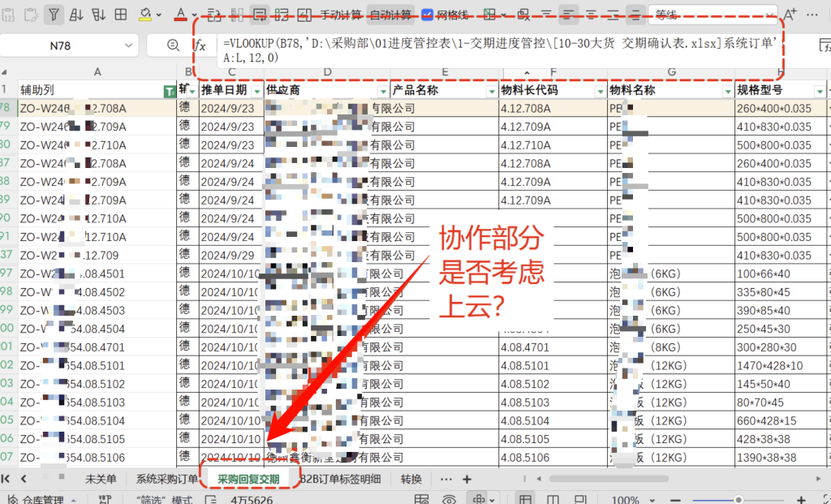Click the sort descending icon

[x=98, y=15]
